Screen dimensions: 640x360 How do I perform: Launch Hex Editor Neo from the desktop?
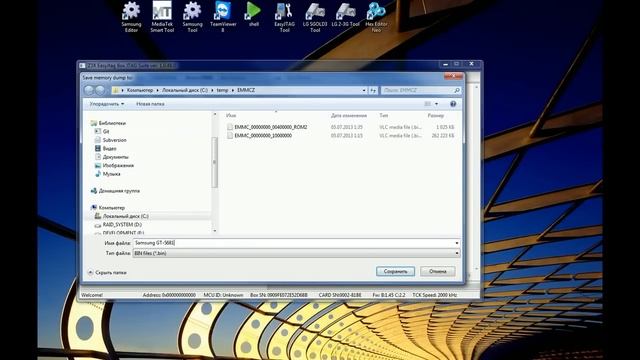(x=376, y=16)
